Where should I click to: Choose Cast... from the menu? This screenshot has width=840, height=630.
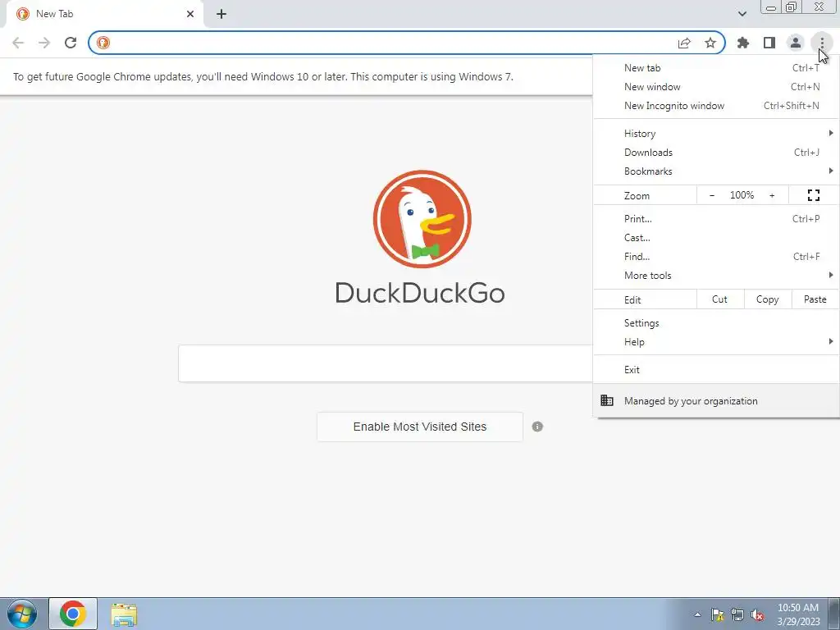click(x=716, y=238)
